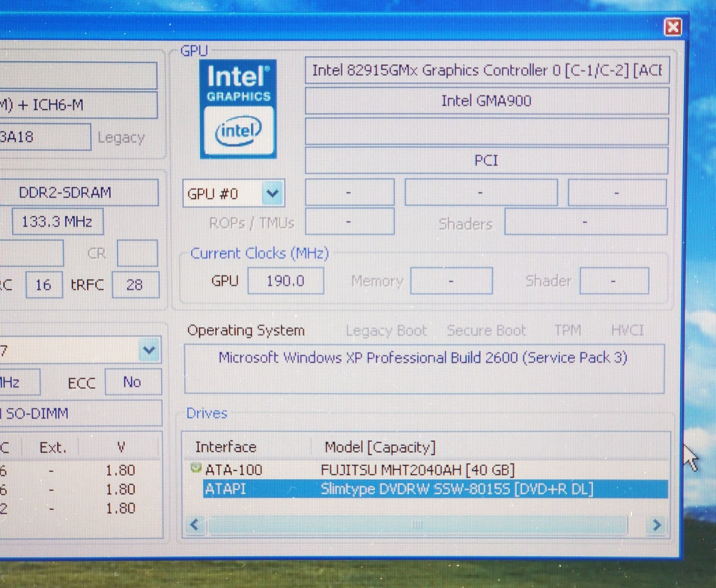
Task: Expand the memory module dropdown above ECC
Action: pos(149,350)
